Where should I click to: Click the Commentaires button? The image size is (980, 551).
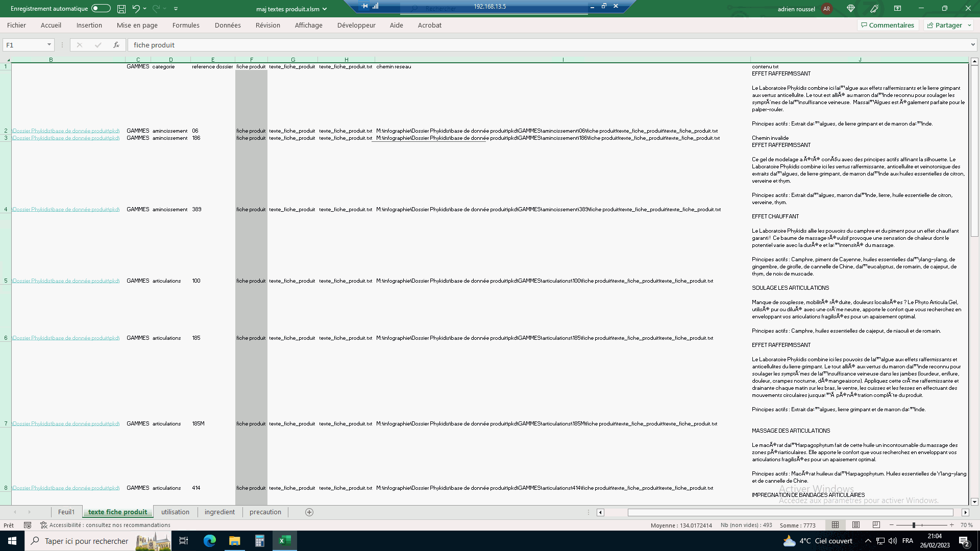(888, 25)
